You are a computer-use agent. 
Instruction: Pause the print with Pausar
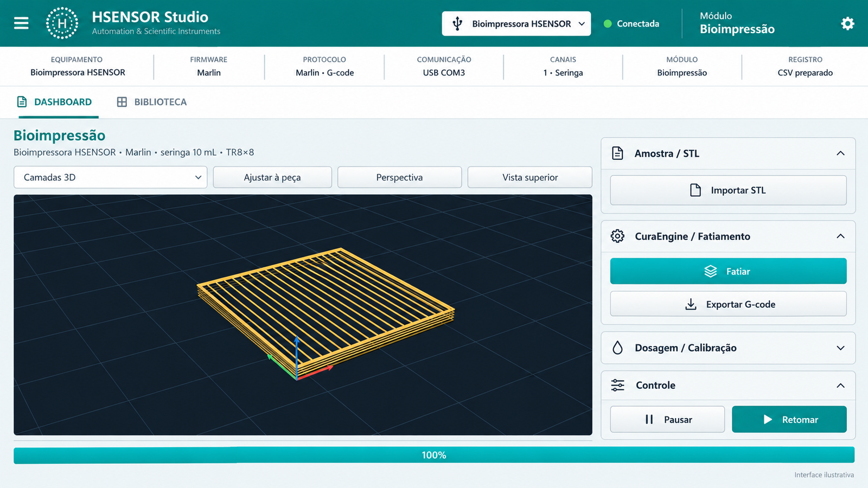pos(667,419)
